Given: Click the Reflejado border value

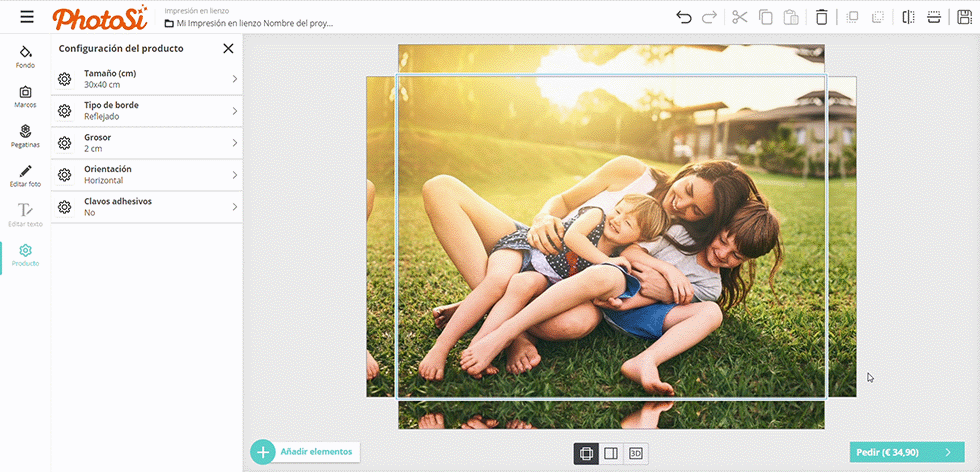Looking at the screenshot, I should (x=101, y=116).
